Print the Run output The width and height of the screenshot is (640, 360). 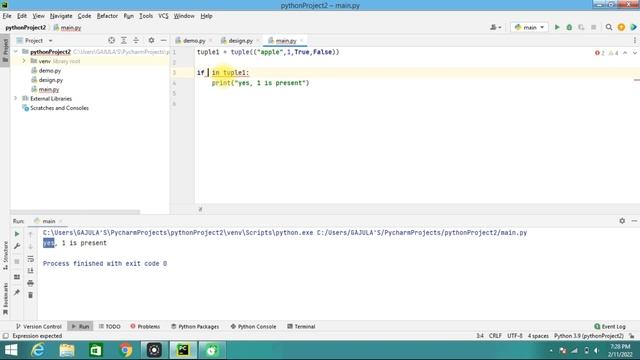point(31,283)
